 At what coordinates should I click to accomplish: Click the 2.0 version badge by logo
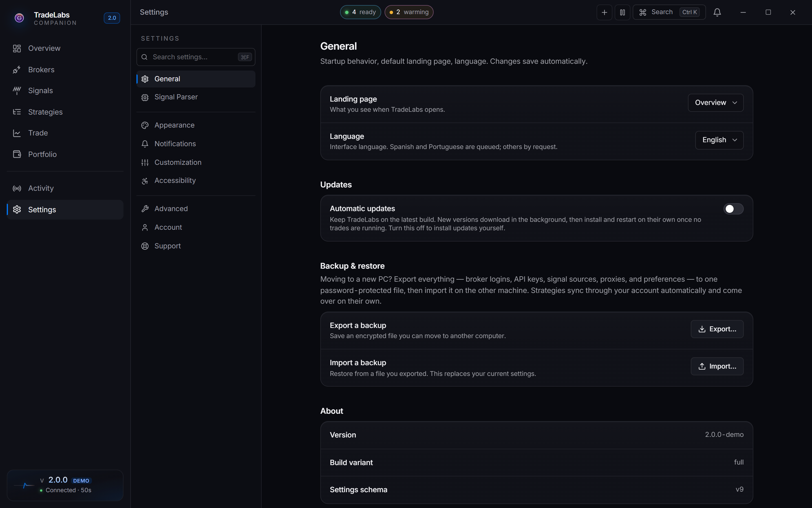(112, 18)
